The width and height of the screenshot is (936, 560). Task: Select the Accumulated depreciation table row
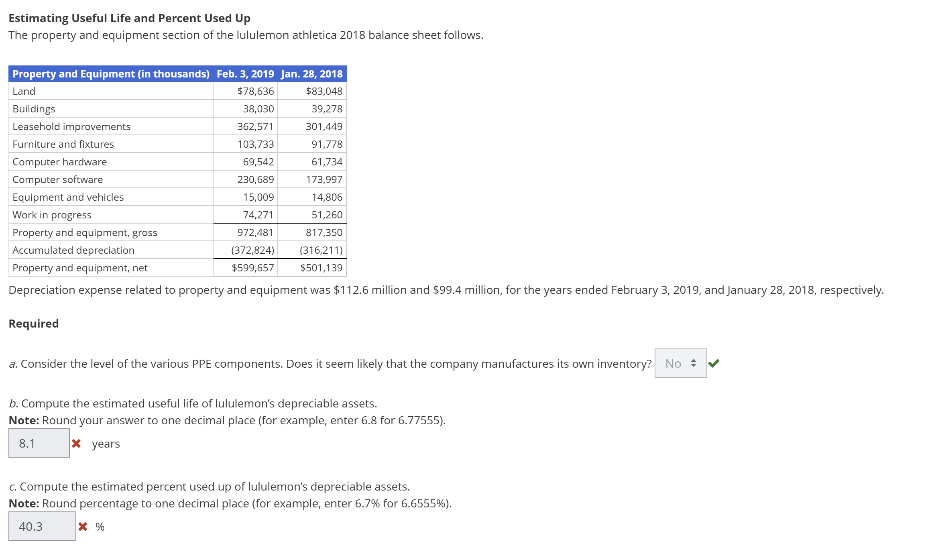click(73, 250)
